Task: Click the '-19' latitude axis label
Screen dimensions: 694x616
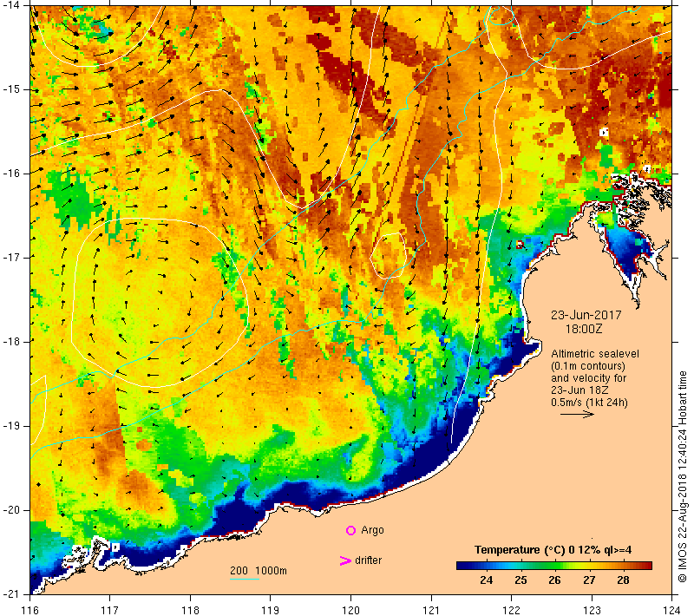Action: tap(11, 426)
